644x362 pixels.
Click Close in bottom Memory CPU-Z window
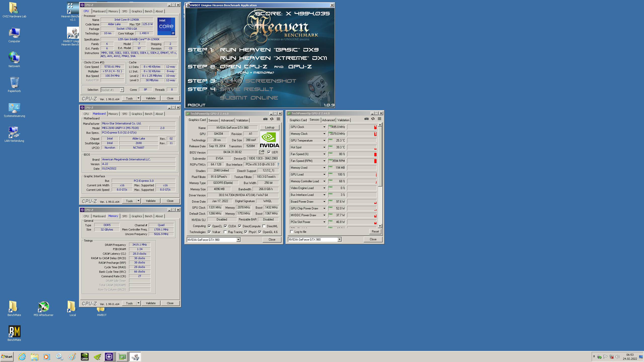coord(170,303)
